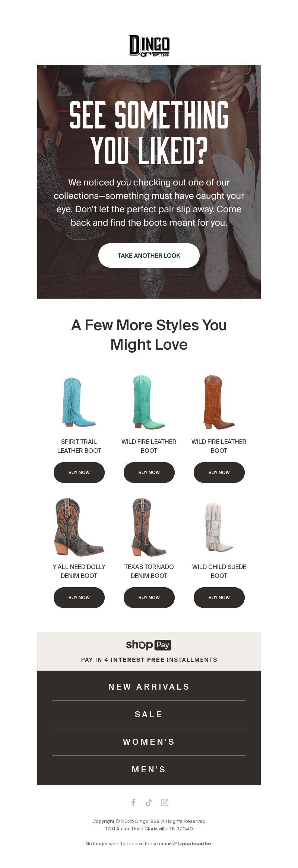Open the Instagram icon in footer
The width and height of the screenshot is (298, 868).
pyautogui.click(x=165, y=802)
